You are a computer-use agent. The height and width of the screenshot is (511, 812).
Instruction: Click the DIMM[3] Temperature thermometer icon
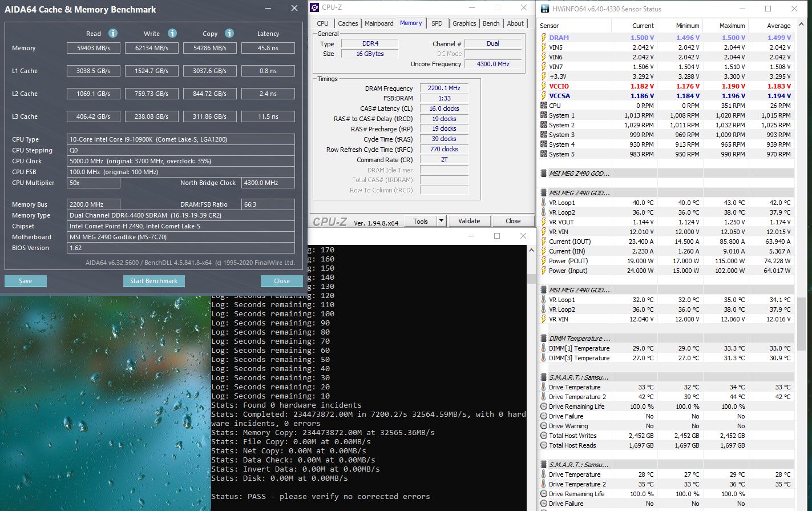[x=544, y=358]
